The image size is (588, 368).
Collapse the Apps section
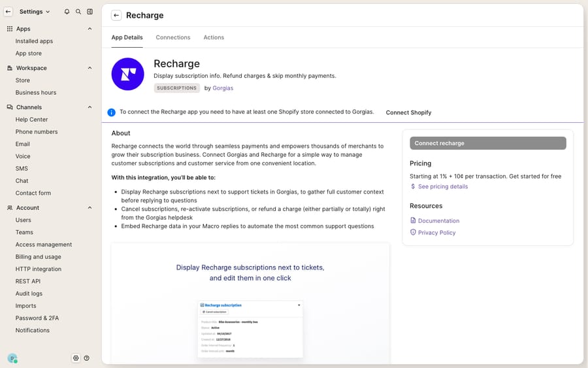(90, 29)
